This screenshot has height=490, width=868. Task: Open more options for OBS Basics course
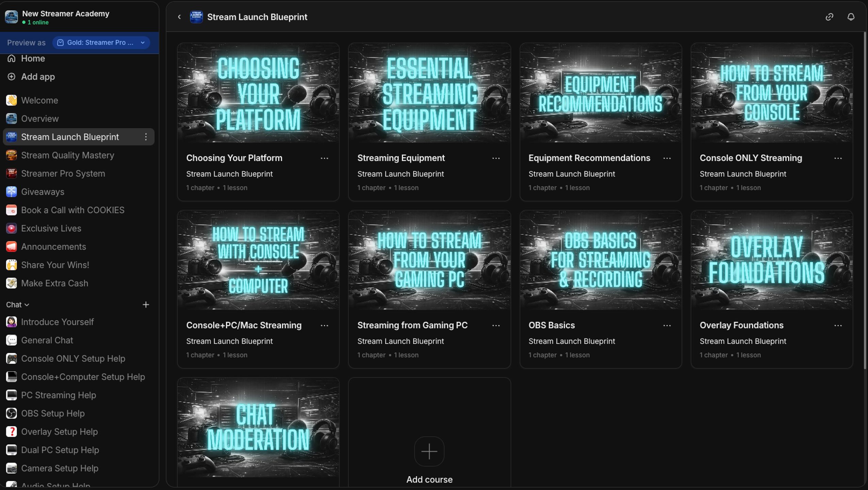click(x=667, y=326)
